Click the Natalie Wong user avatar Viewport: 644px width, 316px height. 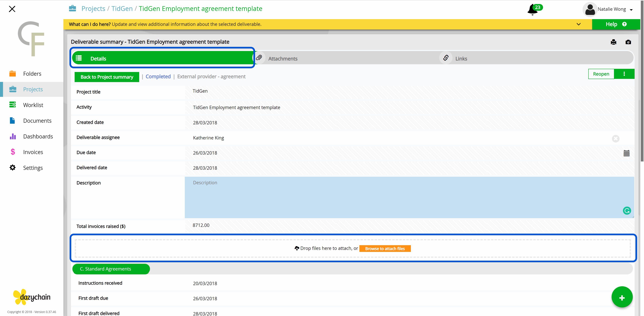click(590, 10)
